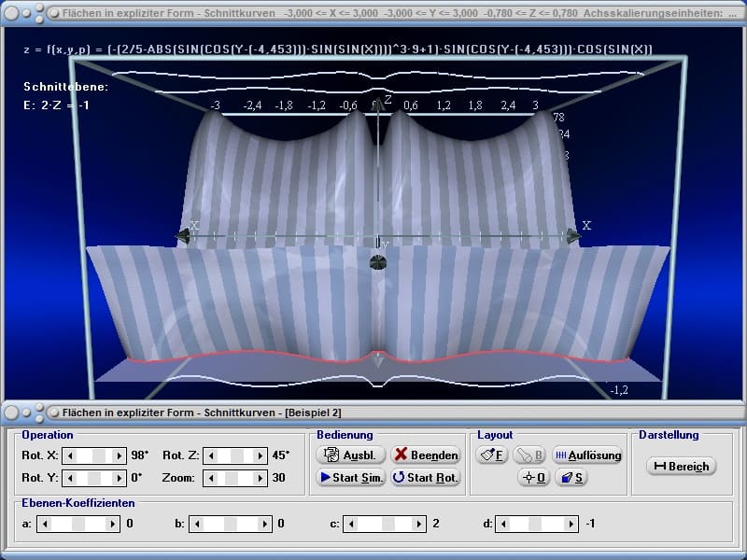Start simulation with Start Sim. button

[350, 477]
